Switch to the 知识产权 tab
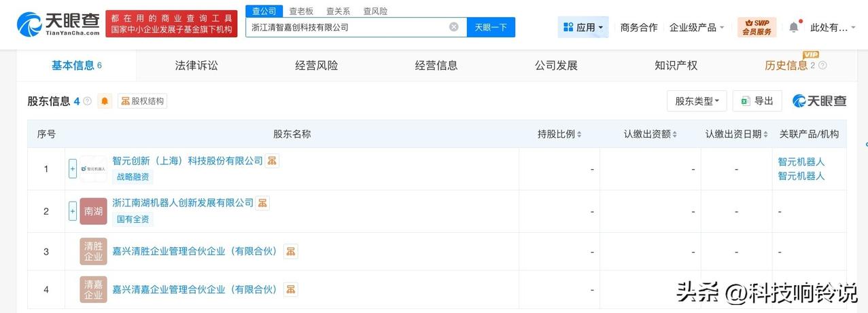Viewport: 868px width, 313px height. (x=676, y=65)
